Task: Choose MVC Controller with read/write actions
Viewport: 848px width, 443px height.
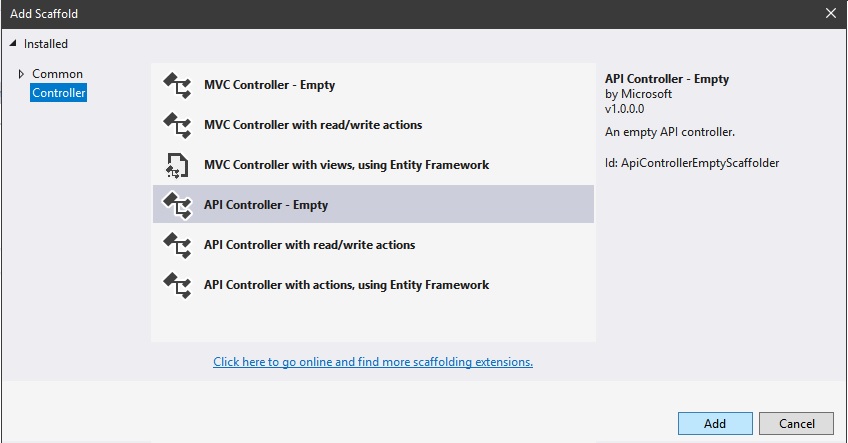Action: 373,125
